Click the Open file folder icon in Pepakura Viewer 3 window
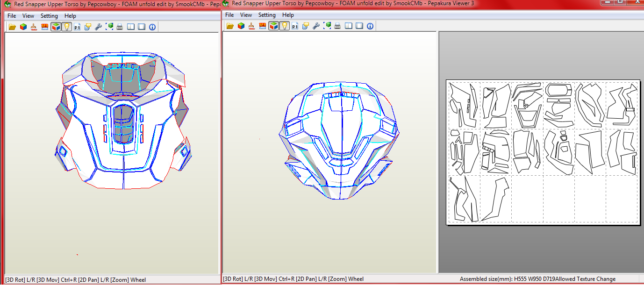Image resolution: width=644 pixels, height=286 pixels. (x=230, y=26)
